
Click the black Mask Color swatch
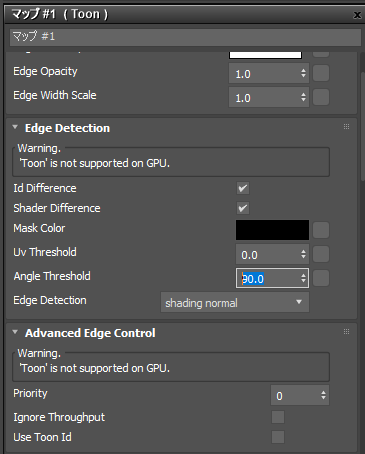272,230
